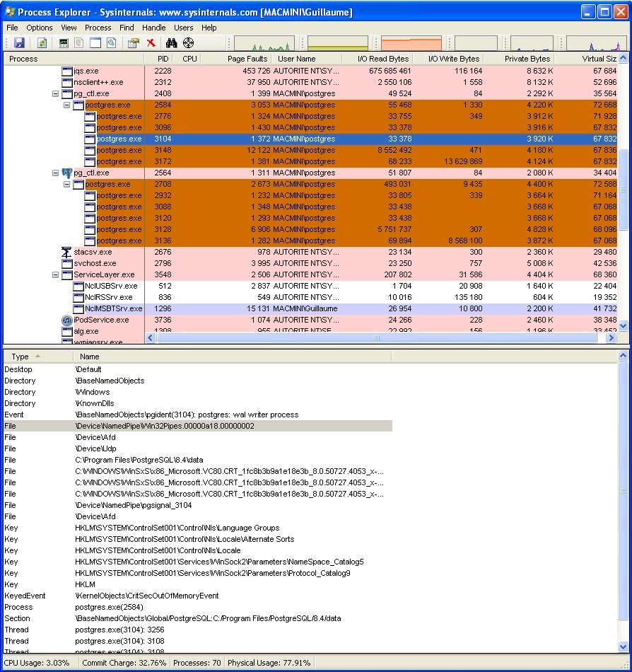Click the orange physical memory mini graph

411,43
